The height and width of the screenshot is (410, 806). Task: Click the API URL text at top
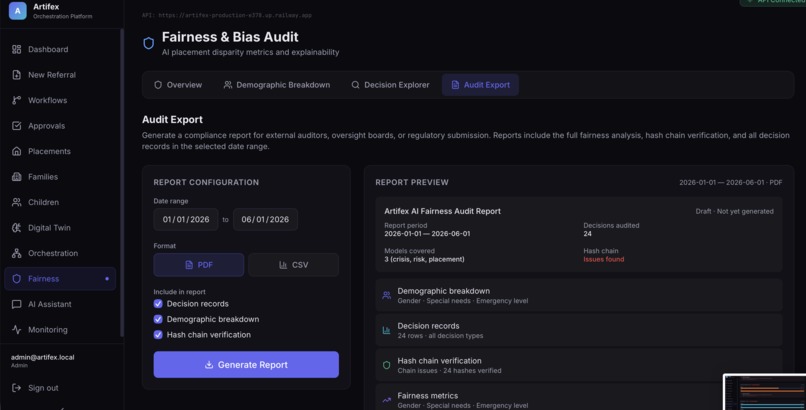point(227,15)
